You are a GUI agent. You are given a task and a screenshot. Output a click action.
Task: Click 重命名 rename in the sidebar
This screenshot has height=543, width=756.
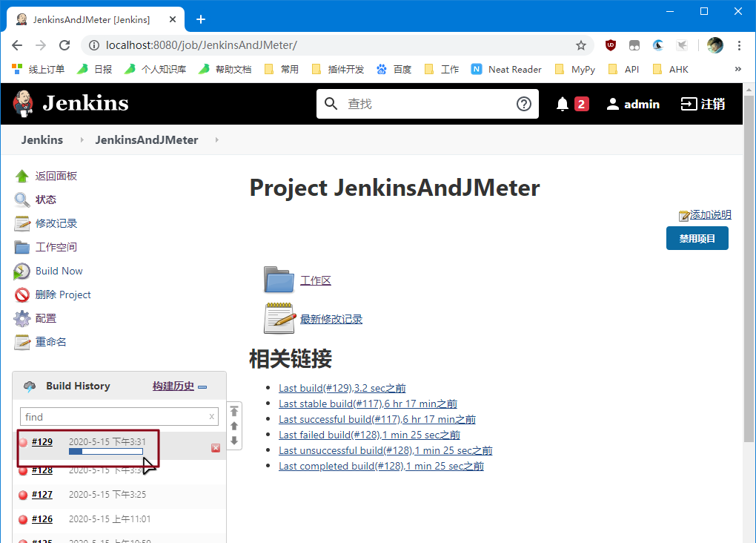pos(50,342)
